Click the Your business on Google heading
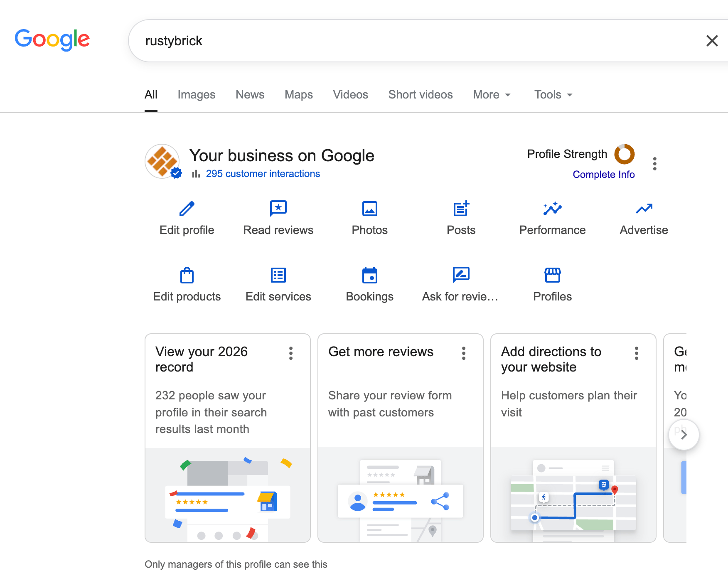This screenshot has height=576, width=728. 282,156
